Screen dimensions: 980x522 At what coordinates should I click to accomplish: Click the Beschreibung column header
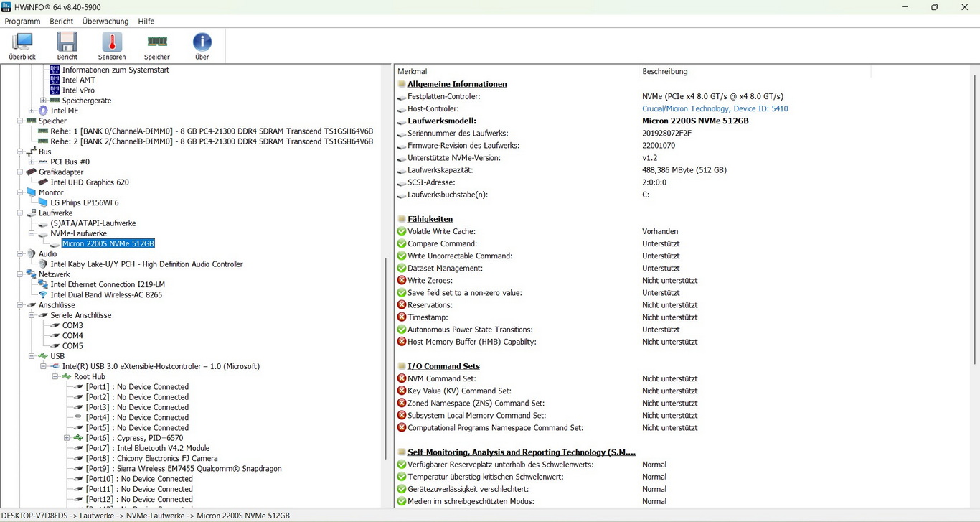665,72
